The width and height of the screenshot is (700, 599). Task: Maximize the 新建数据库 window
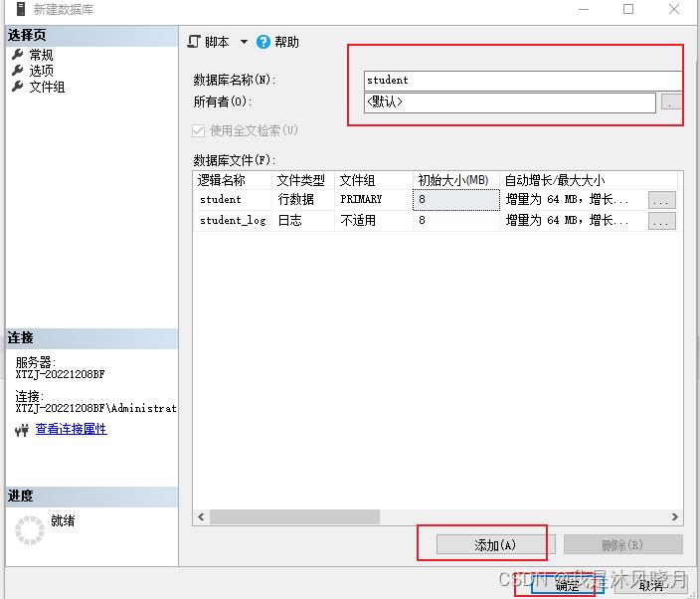pos(628,9)
